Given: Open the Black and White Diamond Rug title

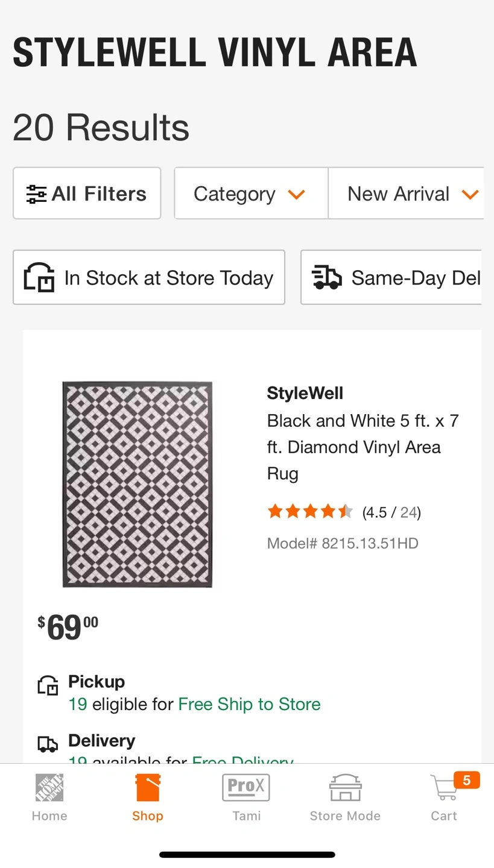Looking at the screenshot, I should point(363,447).
